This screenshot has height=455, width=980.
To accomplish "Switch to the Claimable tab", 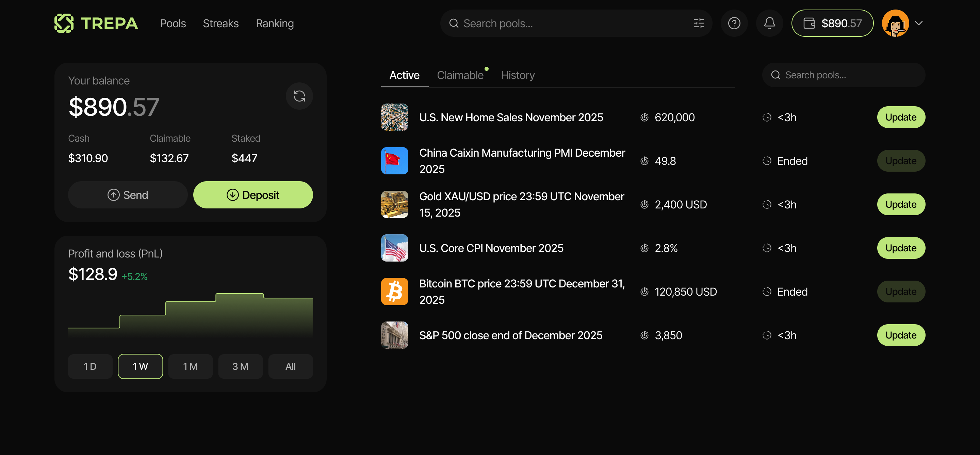I will (x=460, y=75).
